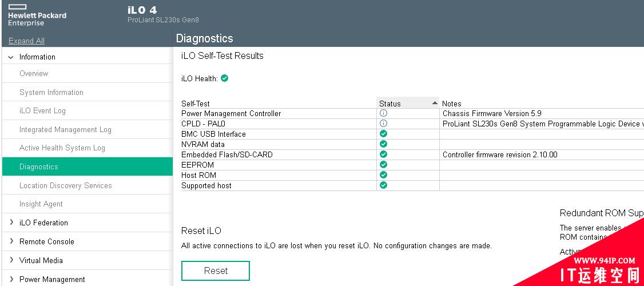Click the Reset iLO section heading
Viewport: 644px width, 286px height.
(201, 231)
